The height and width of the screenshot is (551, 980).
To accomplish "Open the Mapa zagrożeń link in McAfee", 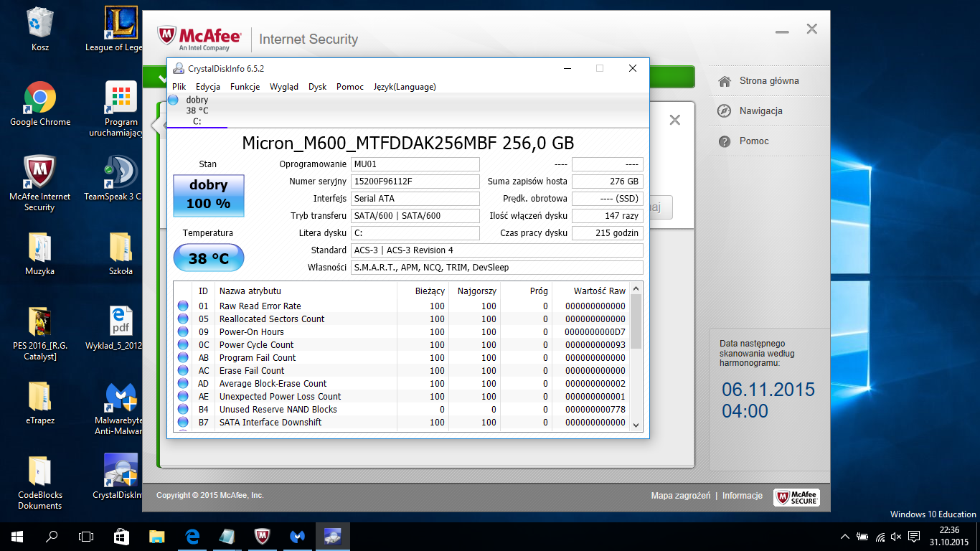I will pyautogui.click(x=681, y=496).
